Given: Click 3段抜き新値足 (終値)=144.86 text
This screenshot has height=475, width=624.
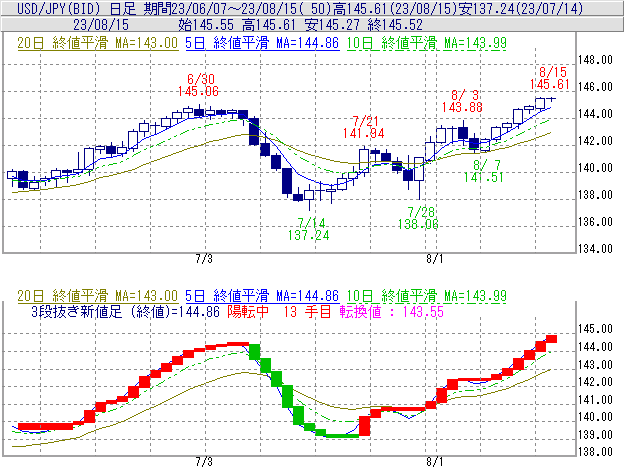Looking at the screenshot, I should 125,312.
